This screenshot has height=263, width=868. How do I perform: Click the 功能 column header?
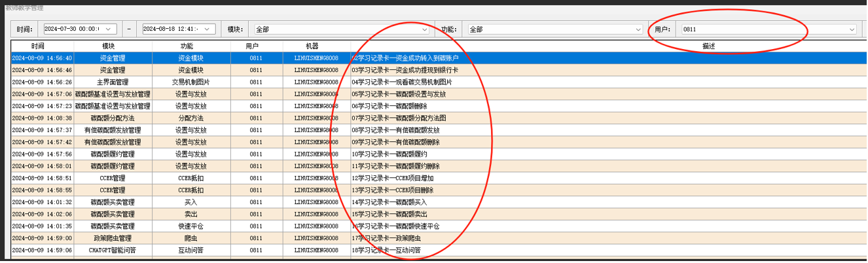pyautogui.click(x=187, y=46)
